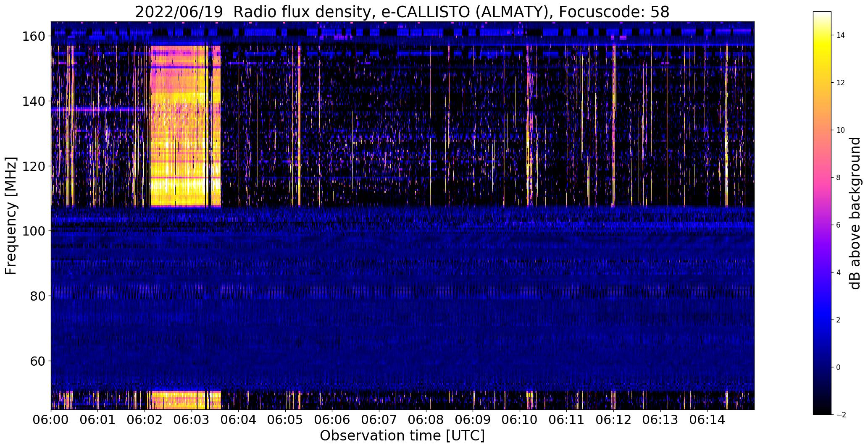Image resolution: width=868 pixels, height=448 pixels.
Task: Click the 06:00 time tick label
Action: pyautogui.click(x=51, y=420)
